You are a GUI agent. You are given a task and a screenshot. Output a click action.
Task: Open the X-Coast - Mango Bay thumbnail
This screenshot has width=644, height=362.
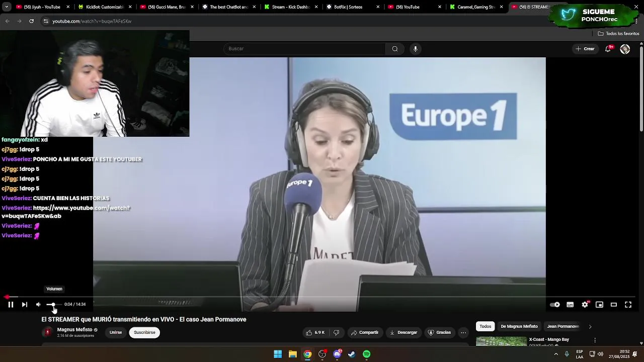[501, 341]
